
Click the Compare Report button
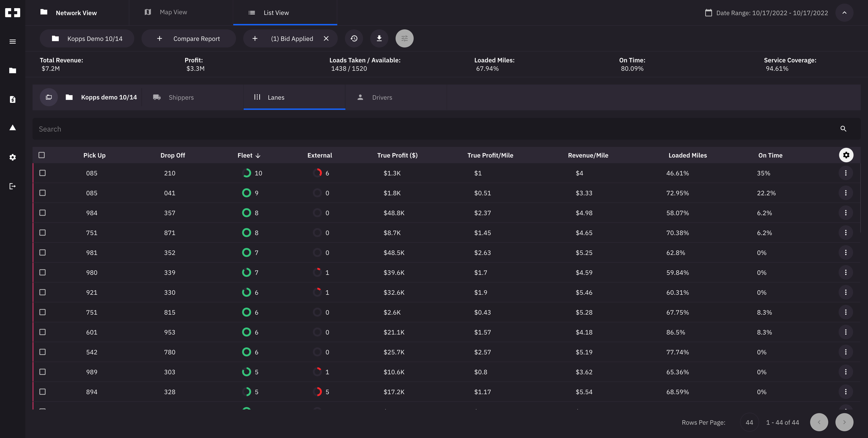(188, 38)
